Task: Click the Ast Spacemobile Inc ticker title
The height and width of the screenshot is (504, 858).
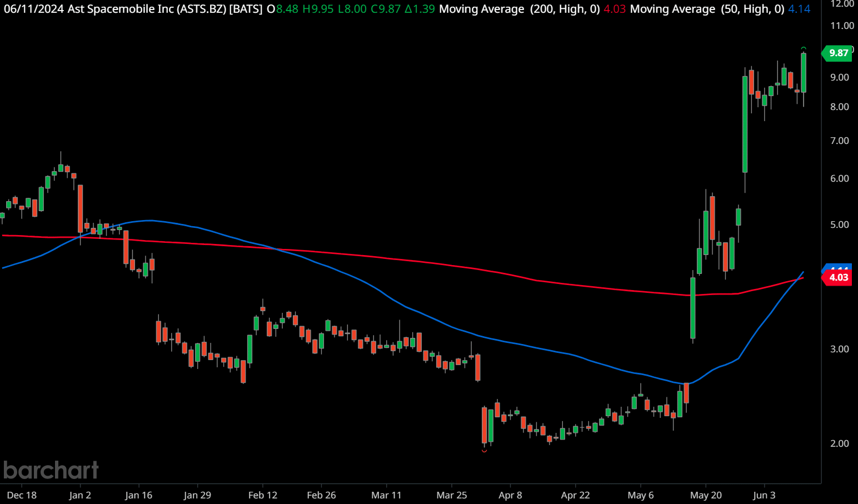Action: tap(164, 9)
